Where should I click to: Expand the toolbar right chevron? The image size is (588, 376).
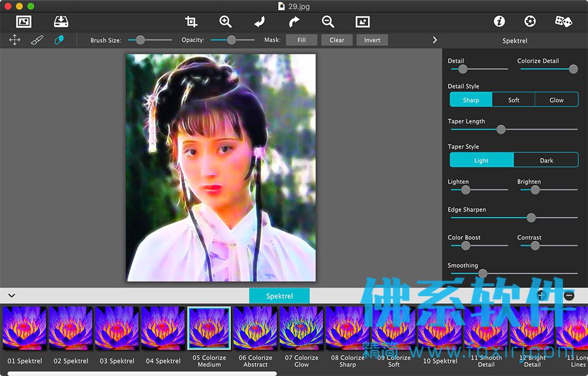[435, 40]
